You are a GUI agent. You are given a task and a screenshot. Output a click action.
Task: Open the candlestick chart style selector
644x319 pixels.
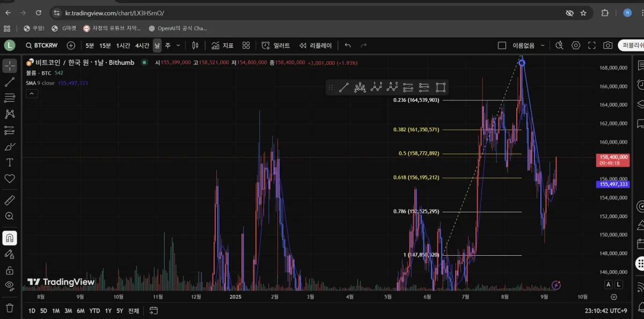click(x=195, y=46)
